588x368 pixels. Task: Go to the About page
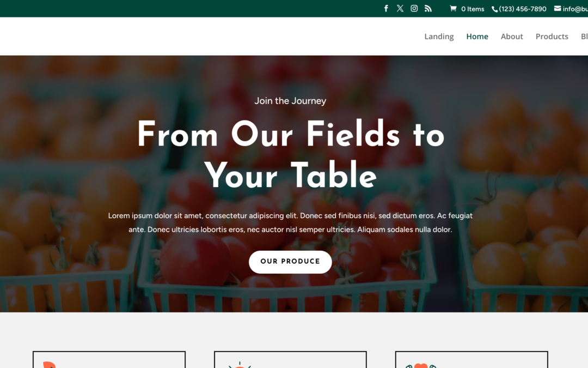[511, 37]
